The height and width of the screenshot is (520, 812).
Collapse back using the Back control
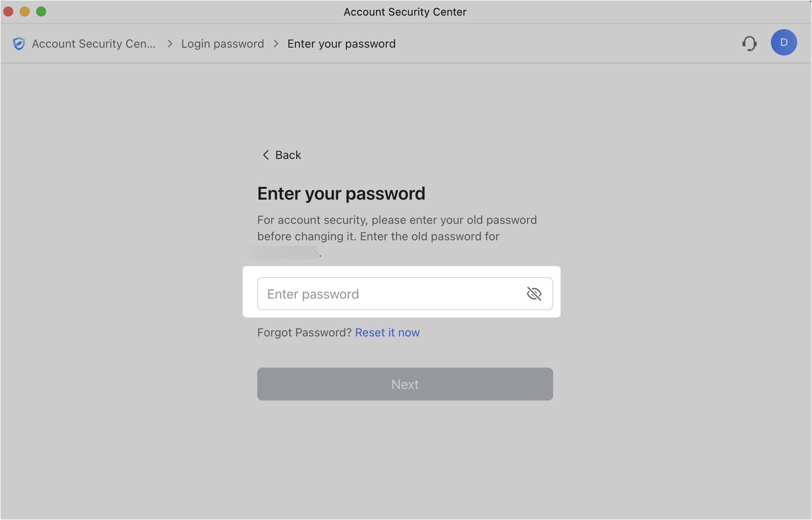[x=281, y=155]
